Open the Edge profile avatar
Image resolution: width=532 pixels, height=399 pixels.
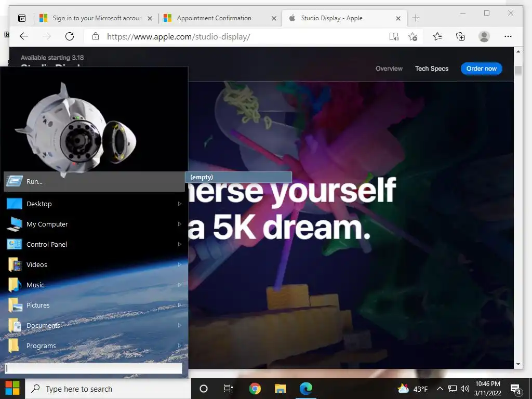pos(484,36)
